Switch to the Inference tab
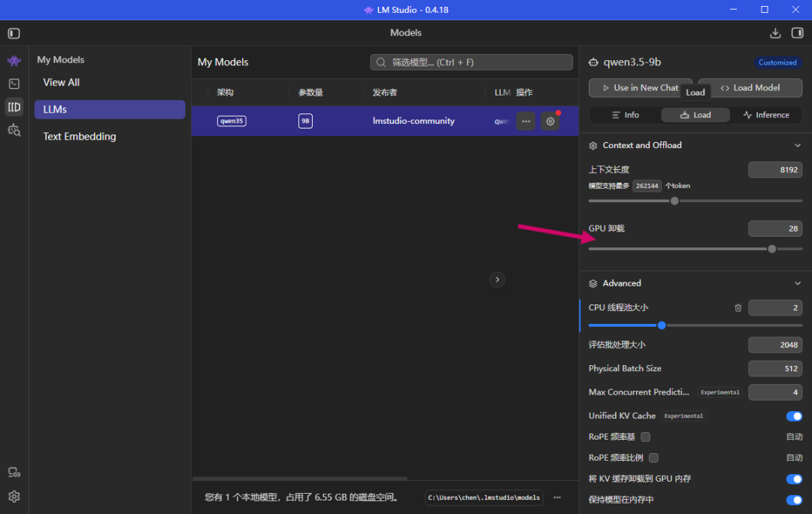 point(766,115)
